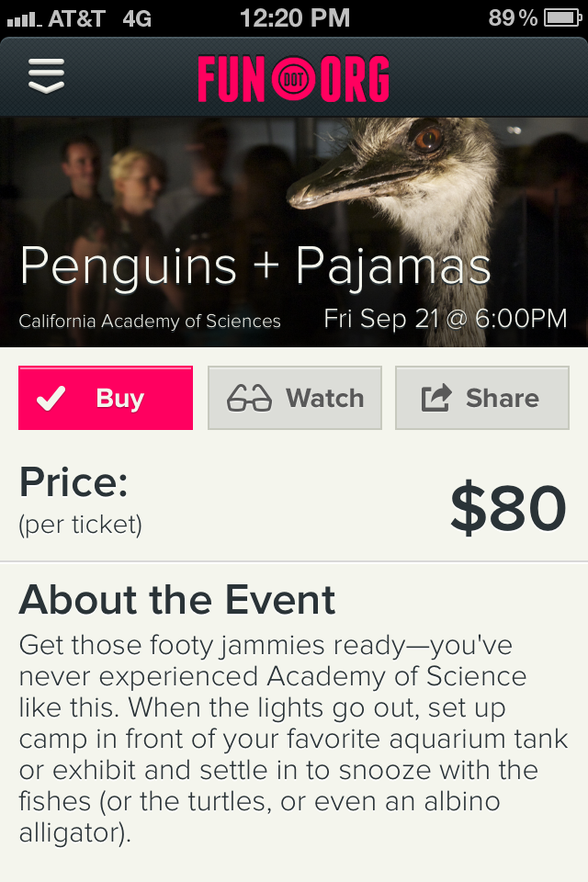This screenshot has width=588, height=882.
Task: Tap the Fri Sep 21 @ 6:00PM date
Action: coord(446,319)
